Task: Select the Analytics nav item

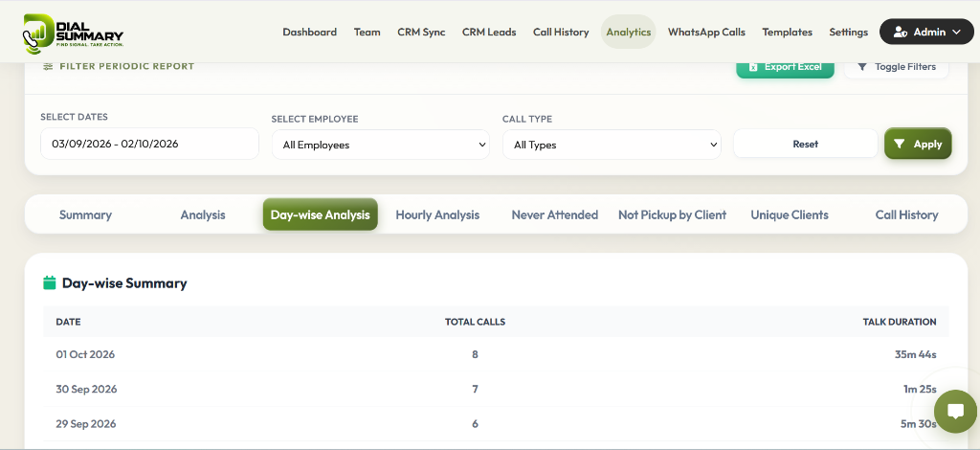Action: pyautogui.click(x=628, y=32)
